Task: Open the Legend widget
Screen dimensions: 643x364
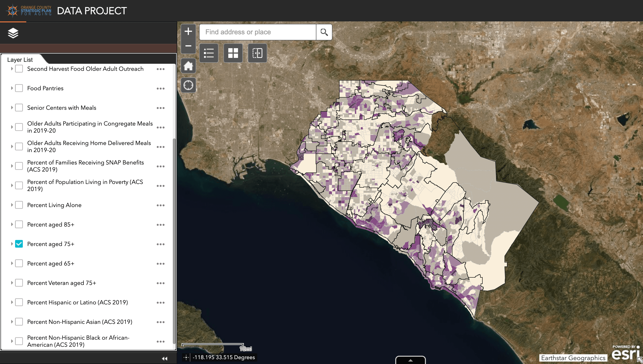Action: click(209, 53)
